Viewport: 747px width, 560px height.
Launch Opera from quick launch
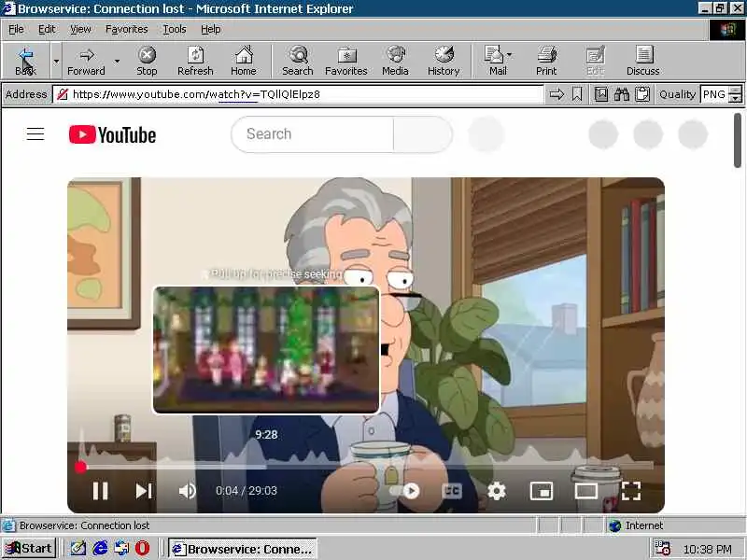coord(142,549)
